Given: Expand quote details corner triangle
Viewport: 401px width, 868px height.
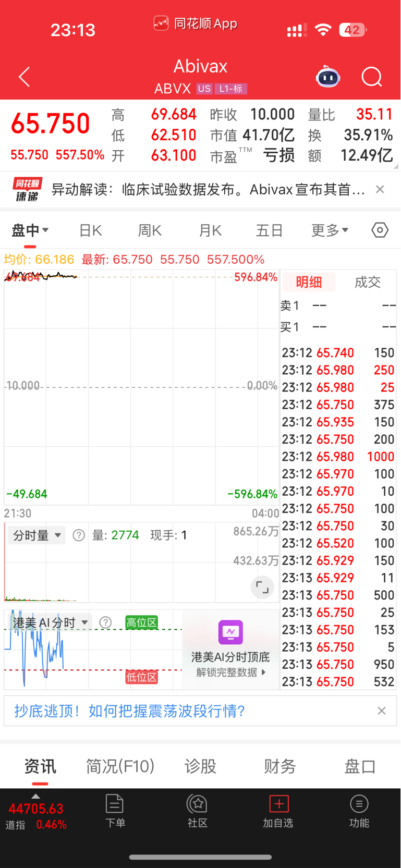Looking at the screenshot, I should tap(396, 166).
